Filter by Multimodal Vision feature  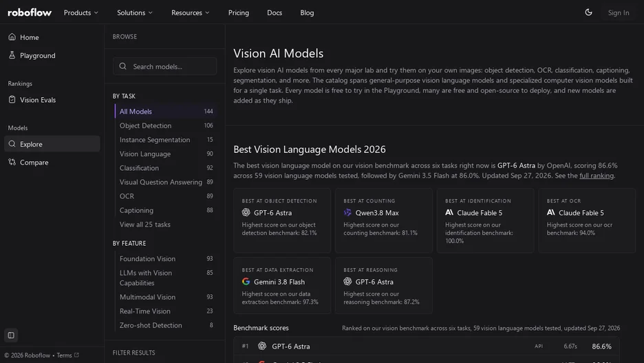tap(166, 297)
